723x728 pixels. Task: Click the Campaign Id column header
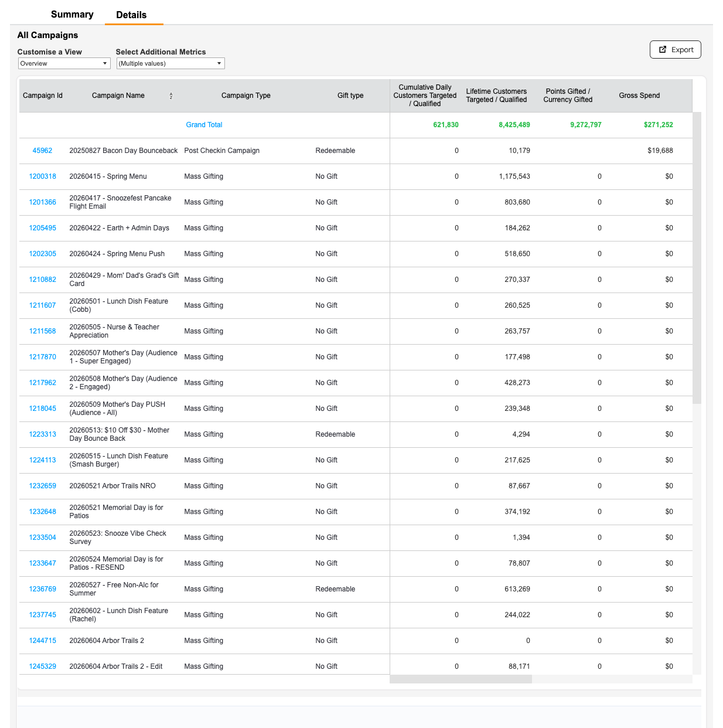(43, 96)
